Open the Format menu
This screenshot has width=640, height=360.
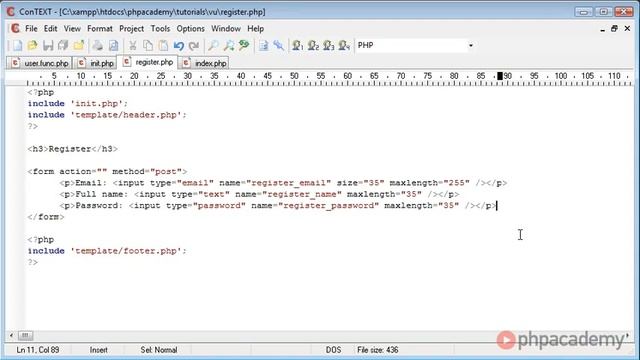[100, 29]
